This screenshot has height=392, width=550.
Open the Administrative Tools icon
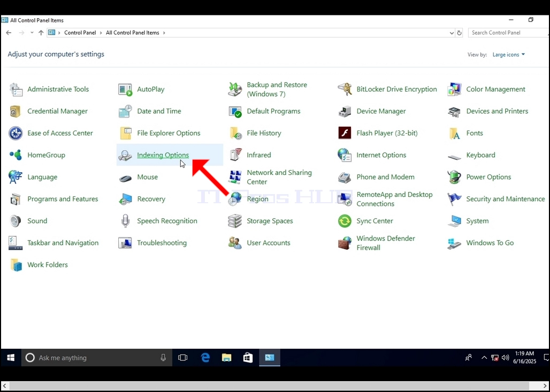tap(16, 89)
